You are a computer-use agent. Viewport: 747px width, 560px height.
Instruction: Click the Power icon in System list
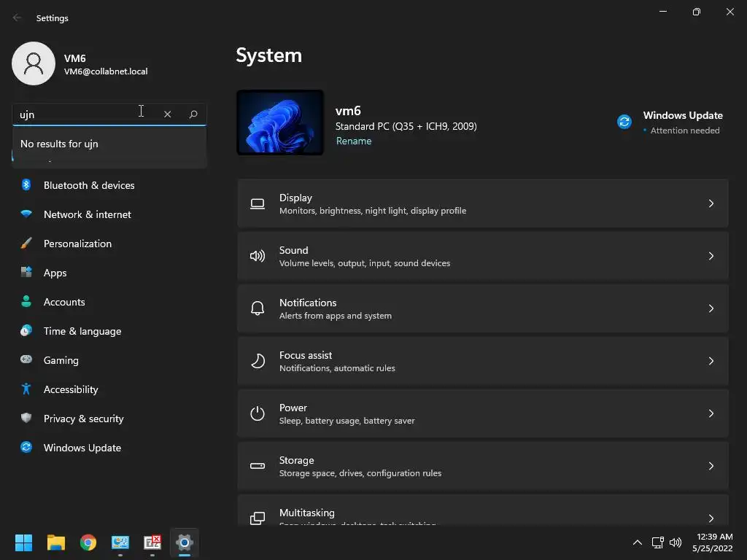pyautogui.click(x=258, y=413)
